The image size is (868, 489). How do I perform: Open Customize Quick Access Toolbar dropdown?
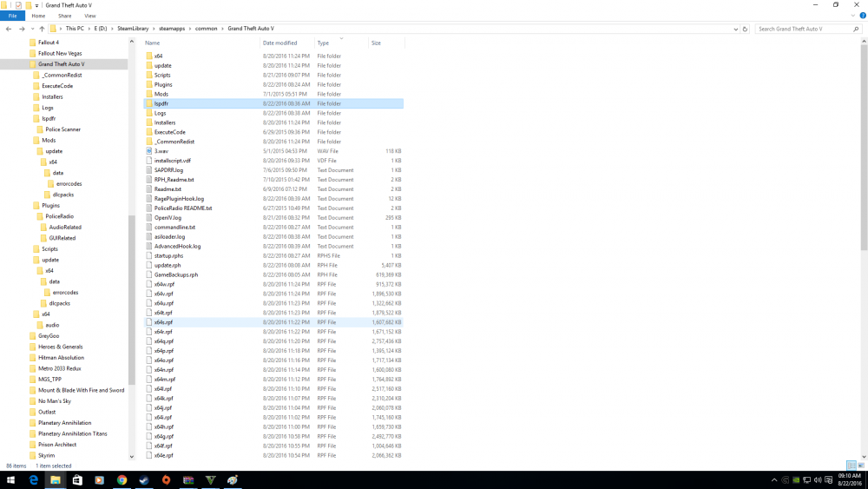click(37, 5)
